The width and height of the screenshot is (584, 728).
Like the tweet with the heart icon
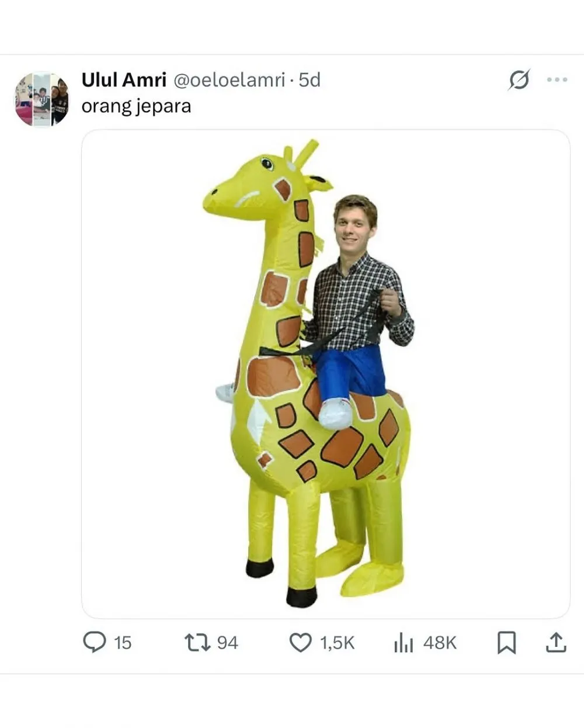click(301, 643)
